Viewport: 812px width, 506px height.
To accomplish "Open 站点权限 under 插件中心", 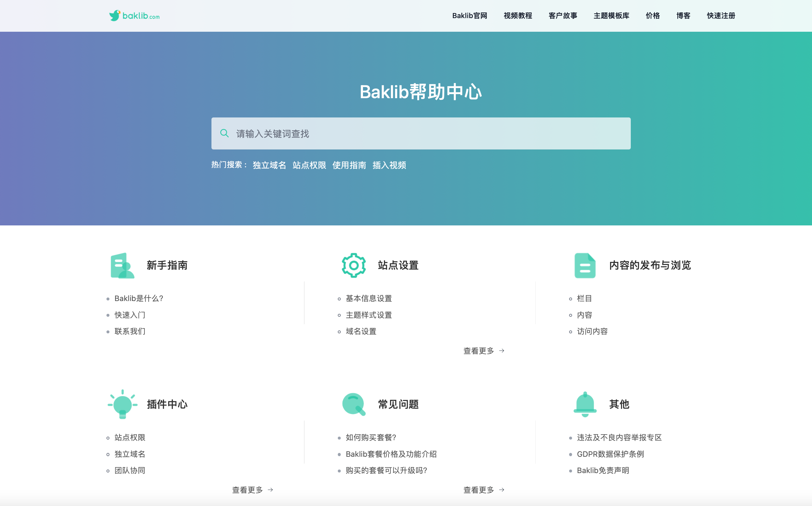I will [130, 437].
